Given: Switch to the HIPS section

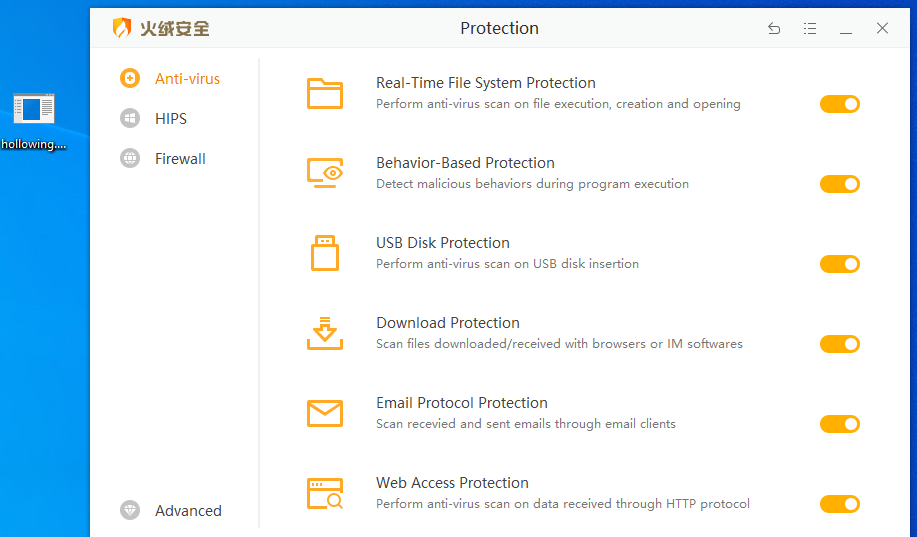Looking at the screenshot, I should (170, 119).
